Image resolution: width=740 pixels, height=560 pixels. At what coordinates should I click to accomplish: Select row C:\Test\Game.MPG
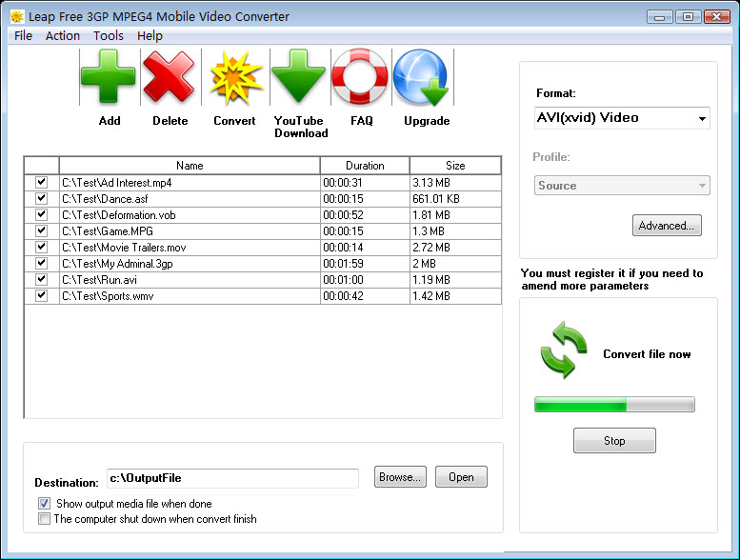263,231
